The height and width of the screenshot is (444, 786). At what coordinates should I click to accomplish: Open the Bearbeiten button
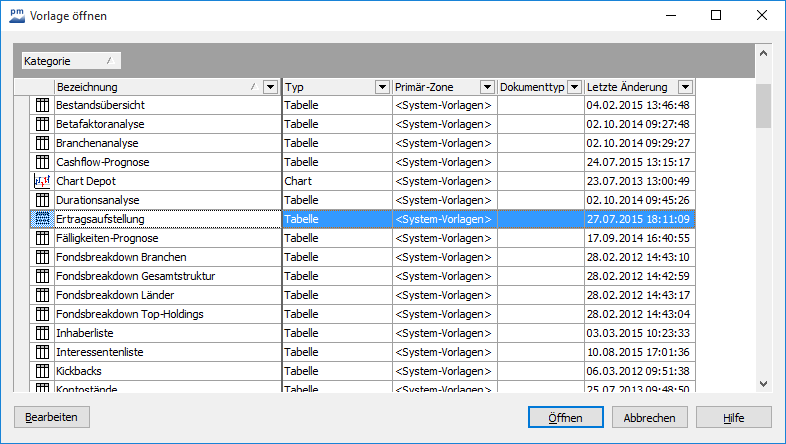coord(51,417)
